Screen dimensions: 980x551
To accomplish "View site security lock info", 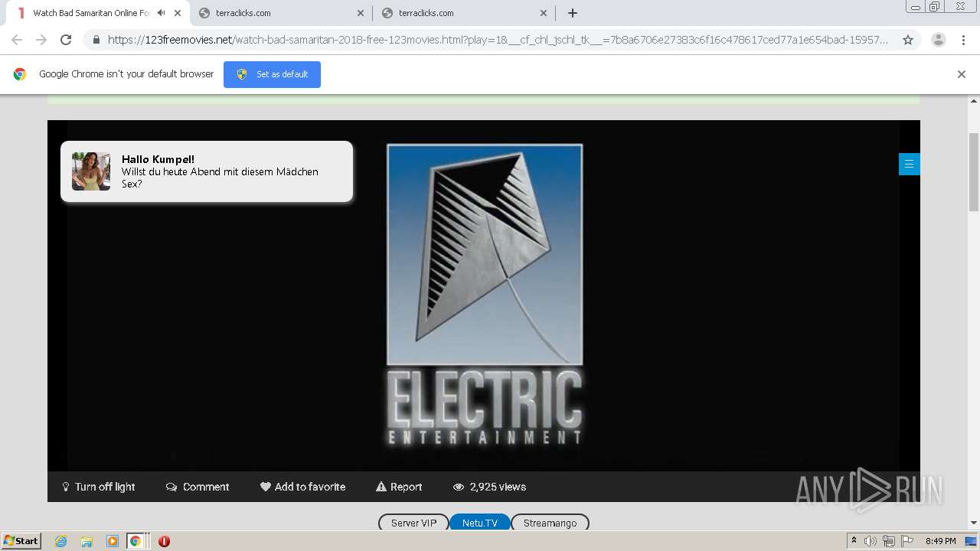I will tap(96, 40).
